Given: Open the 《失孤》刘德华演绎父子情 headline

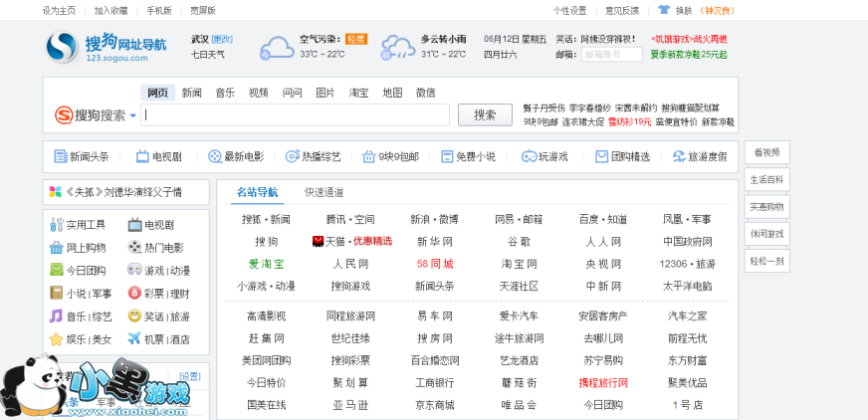Looking at the screenshot, I should coord(124,192).
